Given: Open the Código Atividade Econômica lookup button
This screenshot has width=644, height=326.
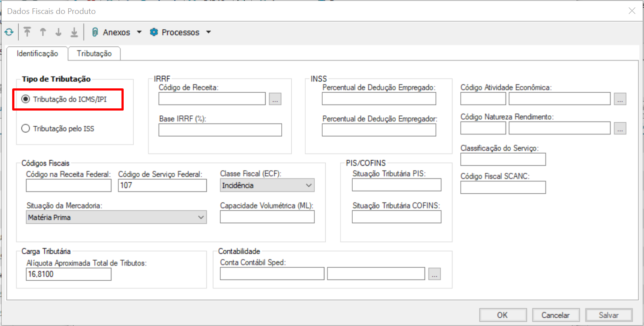Looking at the screenshot, I should click(620, 99).
